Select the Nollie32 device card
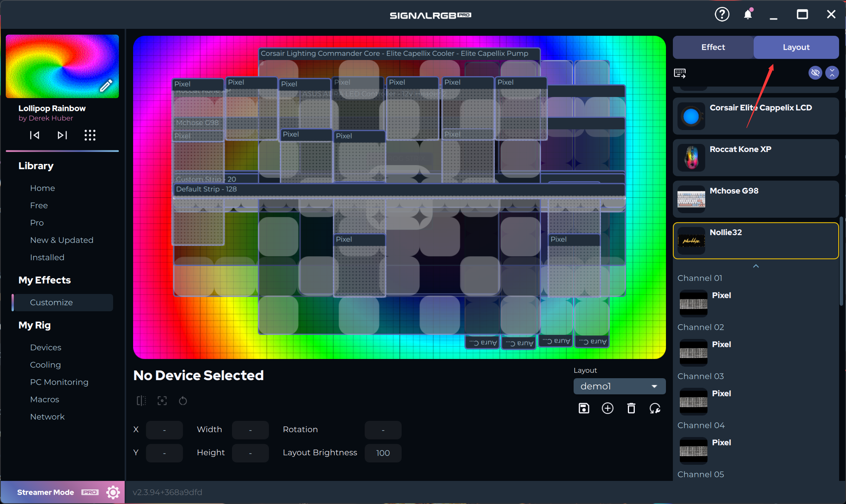 click(x=756, y=240)
